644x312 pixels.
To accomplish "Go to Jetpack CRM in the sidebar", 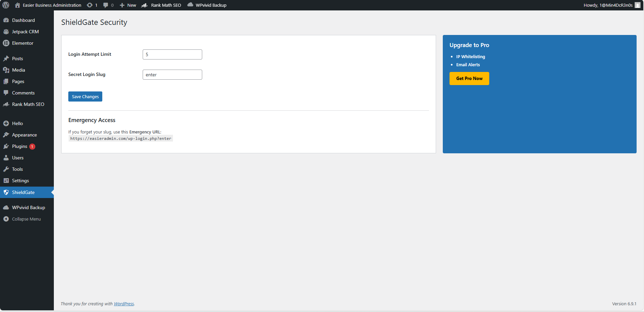I will [x=26, y=32].
